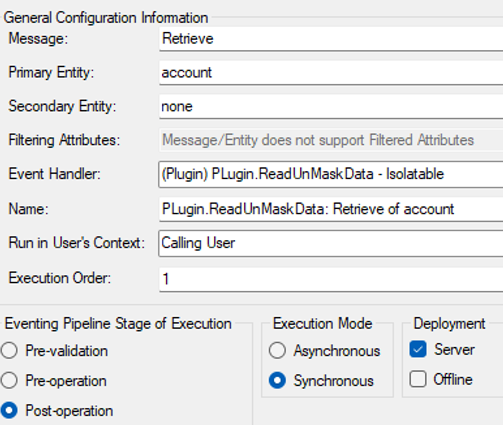The image size is (503, 425).
Task: Open the Event Handler dropdown
Action: [331, 174]
